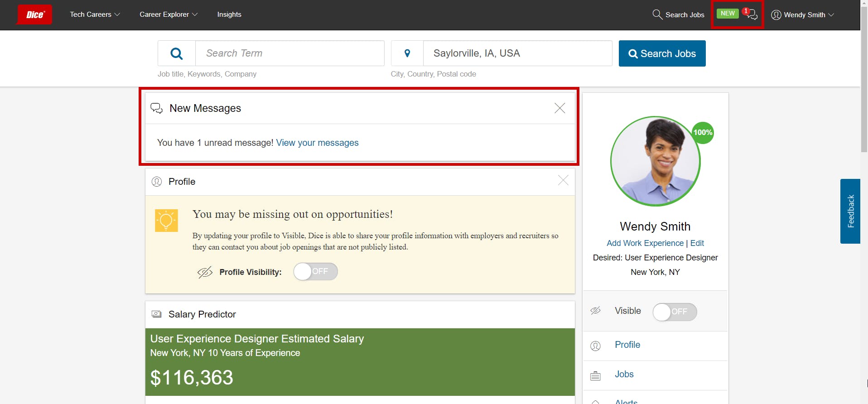The width and height of the screenshot is (868, 404).
Task: Click the sidebar Profile person icon
Action: click(595, 346)
